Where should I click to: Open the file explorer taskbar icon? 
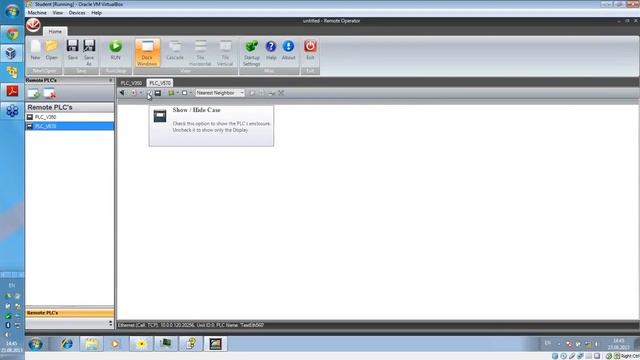pyautogui.click(x=91, y=344)
